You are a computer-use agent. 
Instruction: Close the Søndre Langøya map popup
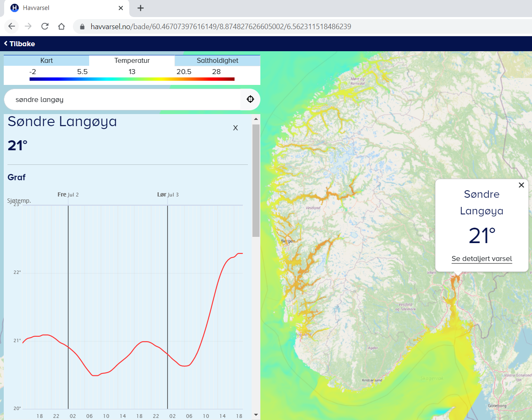tap(521, 185)
